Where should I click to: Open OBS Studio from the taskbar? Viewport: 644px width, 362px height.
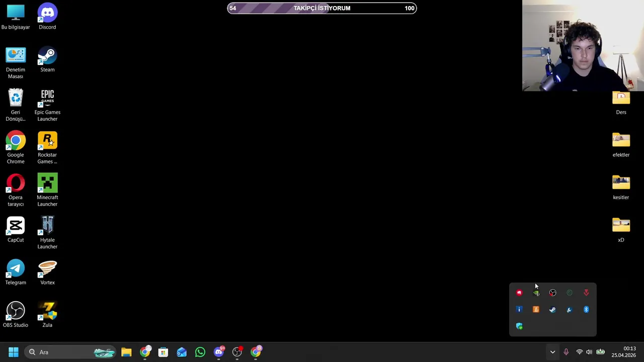[237, 352]
